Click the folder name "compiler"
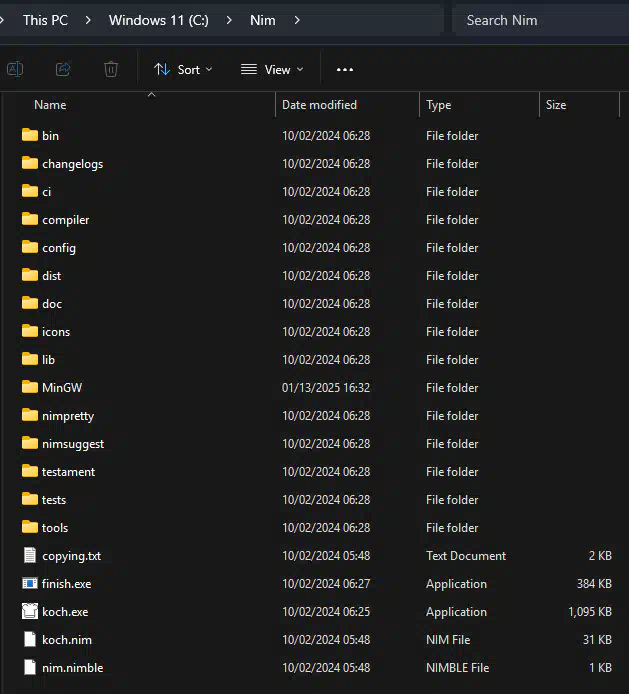The image size is (629, 694). coord(66,220)
